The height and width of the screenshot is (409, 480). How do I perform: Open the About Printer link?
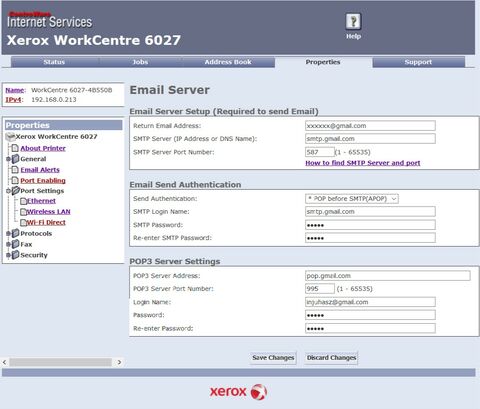[x=43, y=148]
